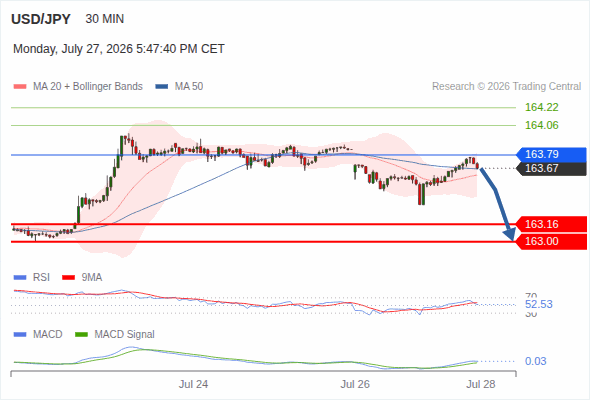Click the Jul 26 date axis label
The image size is (590, 400).
tap(355, 384)
